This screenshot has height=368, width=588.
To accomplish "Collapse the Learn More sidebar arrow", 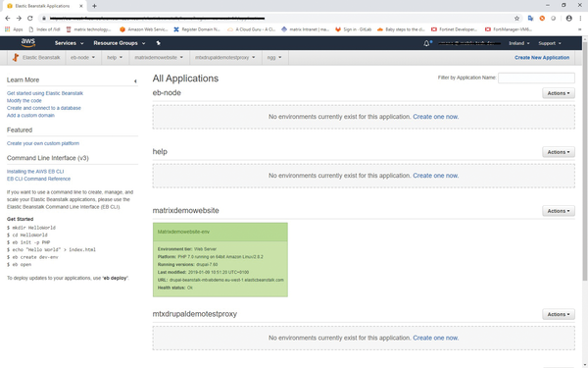I will tap(135, 81).
